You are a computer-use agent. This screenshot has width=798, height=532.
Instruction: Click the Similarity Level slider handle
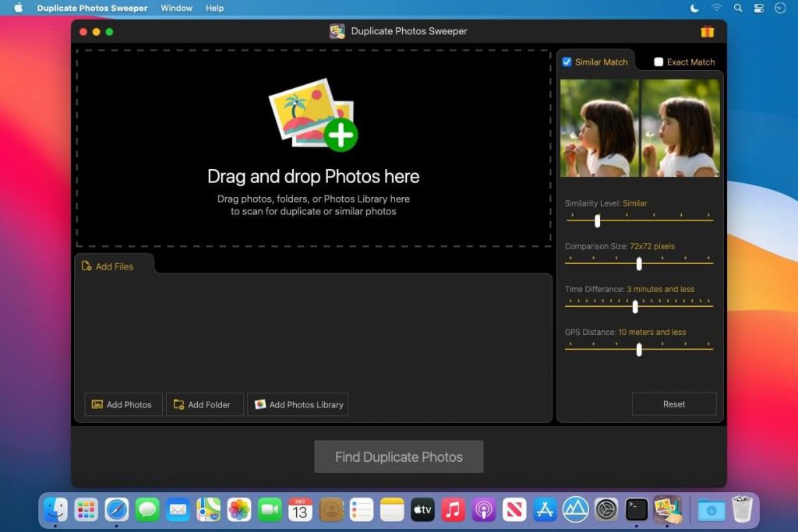tap(597, 221)
